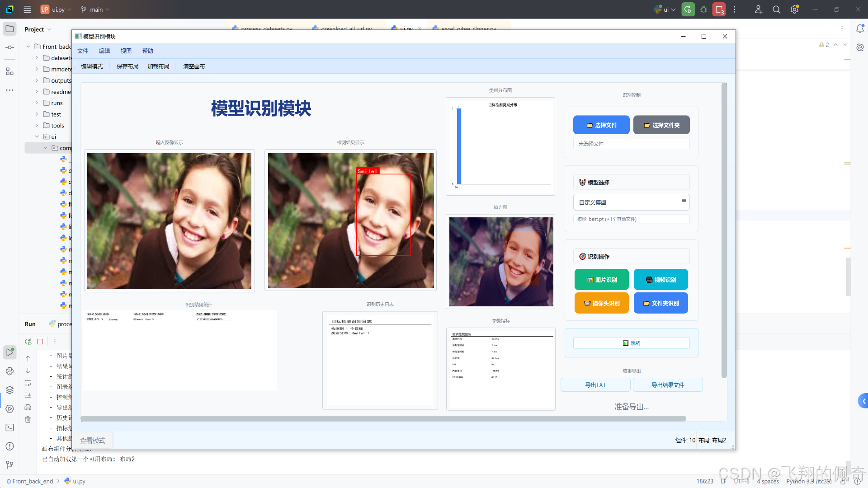This screenshot has height=488, width=868.
Task: Click the 热力图 heatmap thumbnail
Action: click(x=501, y=262)
